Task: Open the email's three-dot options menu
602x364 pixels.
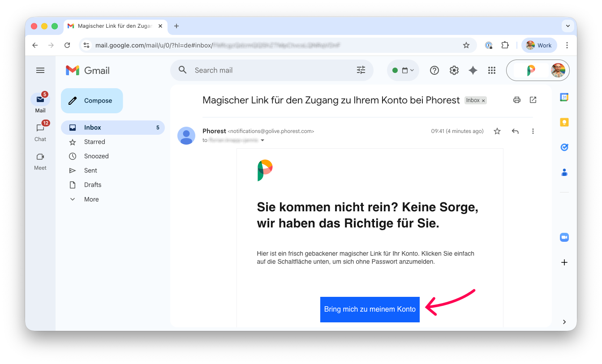Action: click(x=533, y=131)
